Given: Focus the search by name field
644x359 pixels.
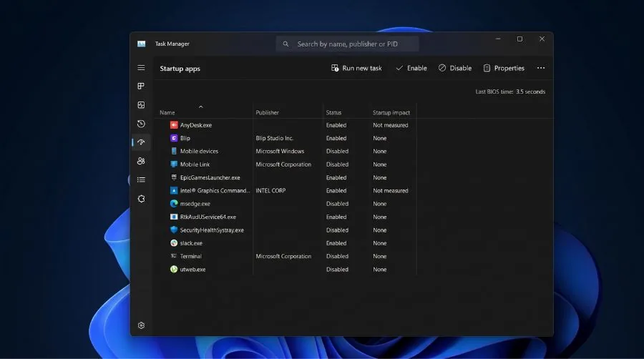Looking at the screenshot, I should pyautogui.click(x=348, y=44).
